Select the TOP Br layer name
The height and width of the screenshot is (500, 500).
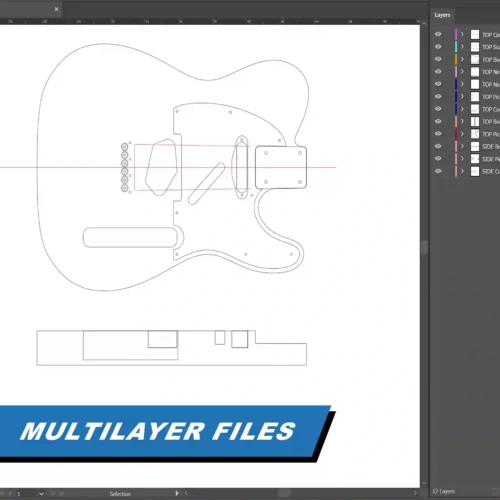click(491, 122)
